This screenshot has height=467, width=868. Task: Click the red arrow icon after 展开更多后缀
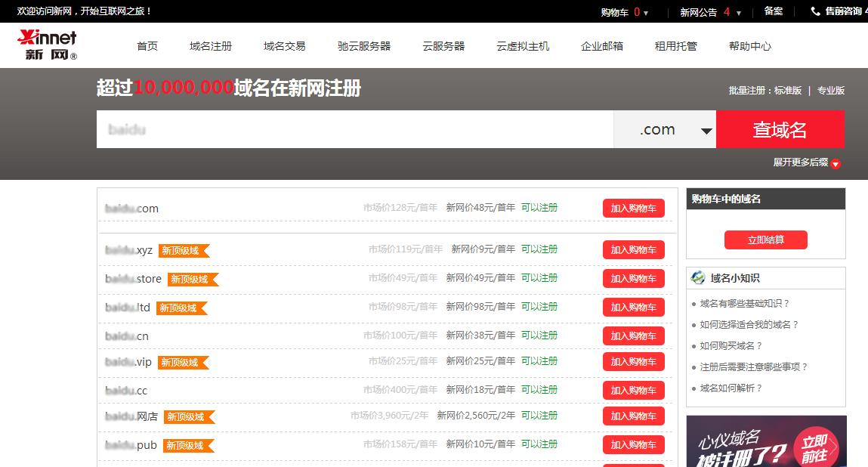coord(835,164)
